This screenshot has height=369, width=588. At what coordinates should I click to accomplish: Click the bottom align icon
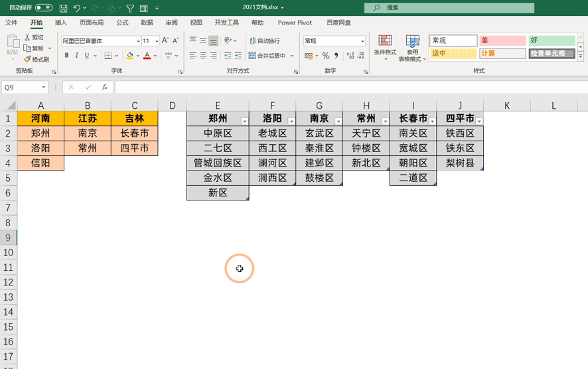(214, 40)
